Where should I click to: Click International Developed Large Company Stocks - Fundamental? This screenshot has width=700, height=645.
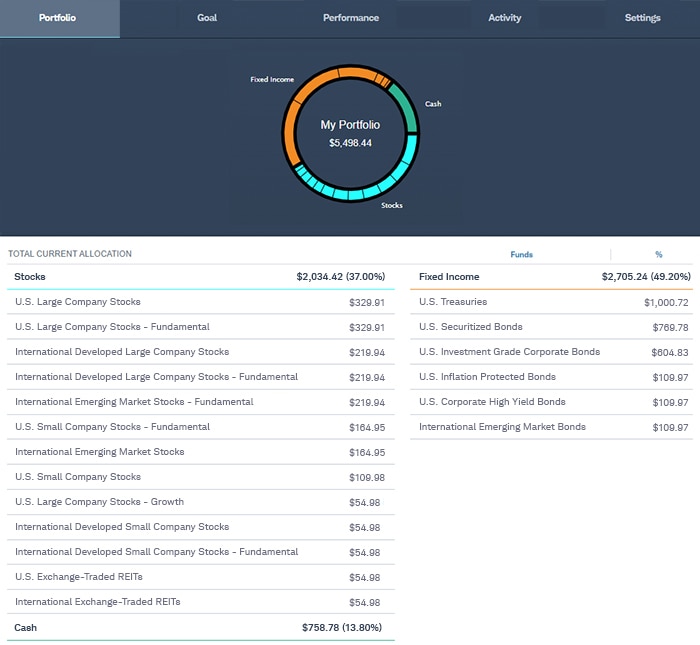point(200,377)
